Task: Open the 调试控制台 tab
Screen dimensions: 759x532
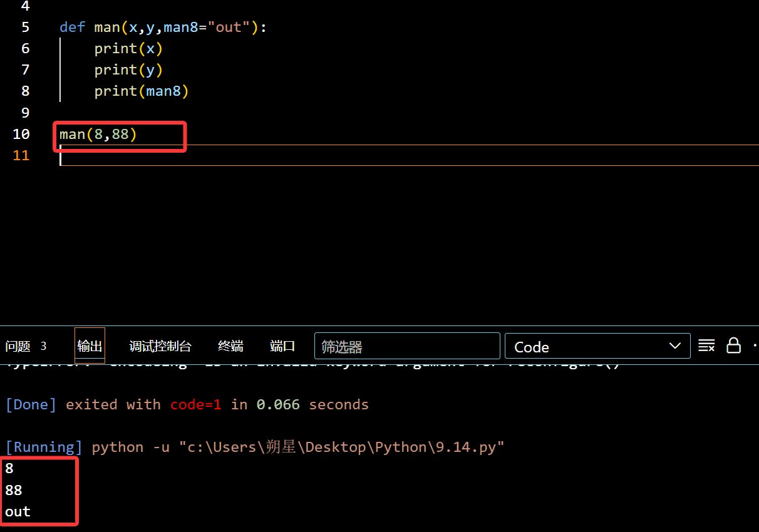Action: [160, 346]
